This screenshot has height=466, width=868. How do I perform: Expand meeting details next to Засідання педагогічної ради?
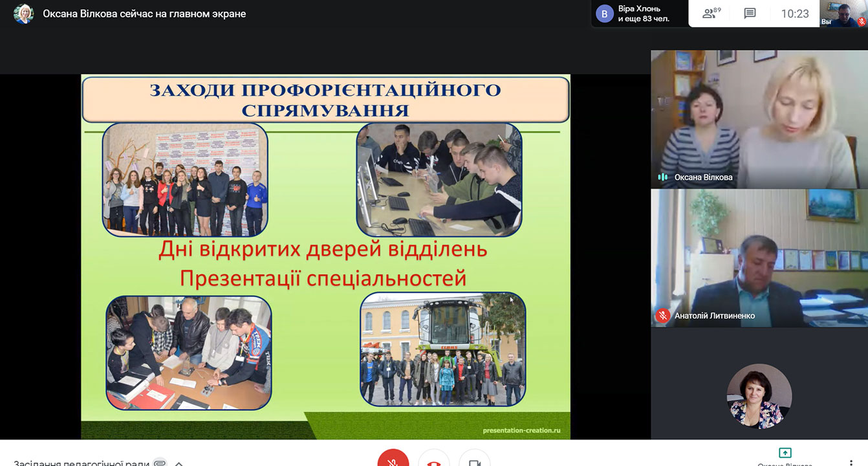179,463
